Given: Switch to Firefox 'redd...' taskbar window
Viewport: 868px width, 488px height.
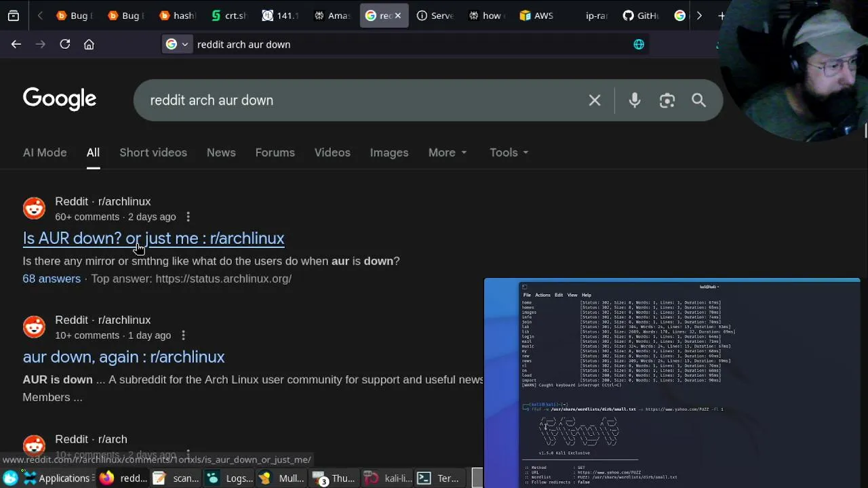Looking at the screenshot, I should coord(123,479).
